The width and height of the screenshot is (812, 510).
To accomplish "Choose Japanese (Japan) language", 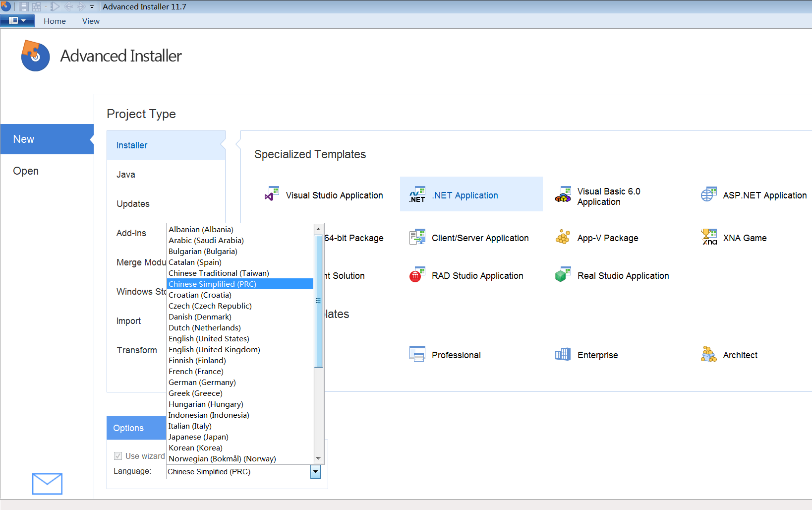I will (240, 437).
